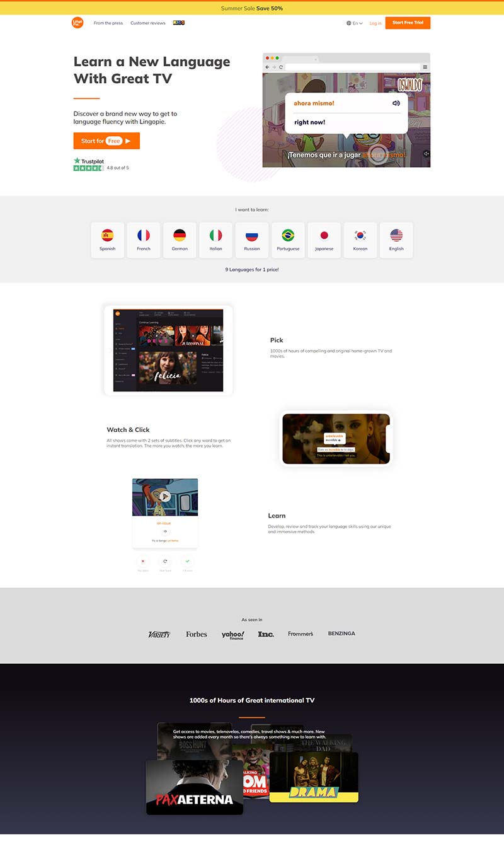Click the green checkmark flashcard button

[x=187, y=561]
